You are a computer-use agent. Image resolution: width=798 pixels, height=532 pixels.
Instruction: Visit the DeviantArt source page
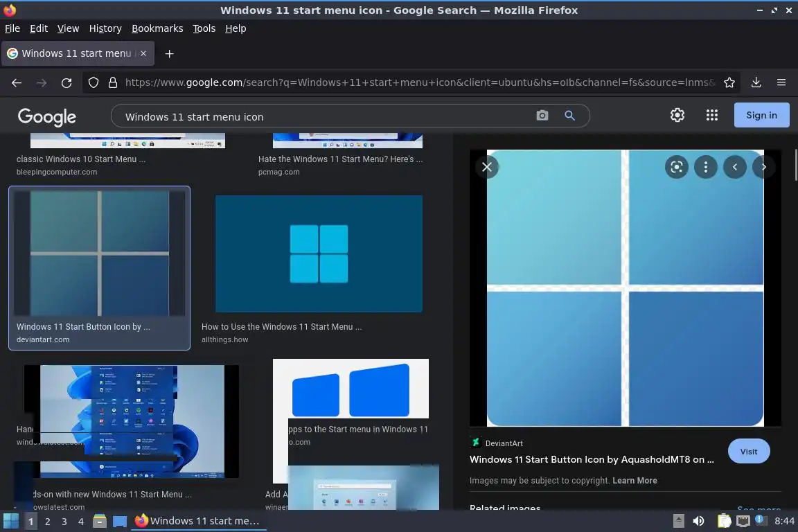pyautogui.click(x=749, y=452)
